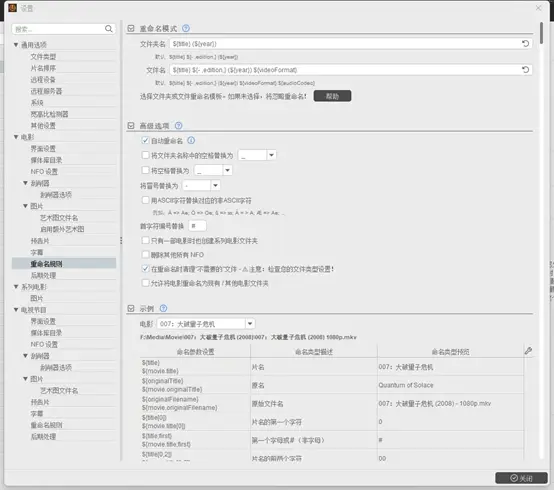This screenshot has height=490, width=554.
Task: Click the pencil edit icon above table
Action: (528, 351)
